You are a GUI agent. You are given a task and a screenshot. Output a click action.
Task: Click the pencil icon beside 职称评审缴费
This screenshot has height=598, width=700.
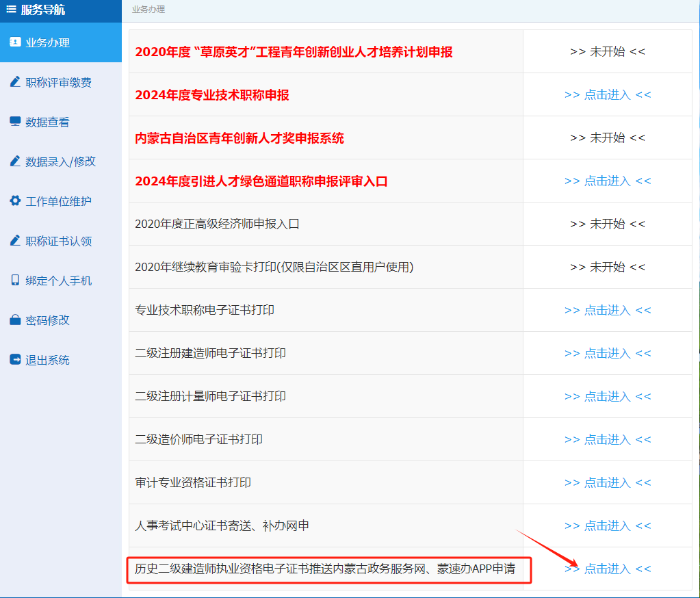point(15,82)
